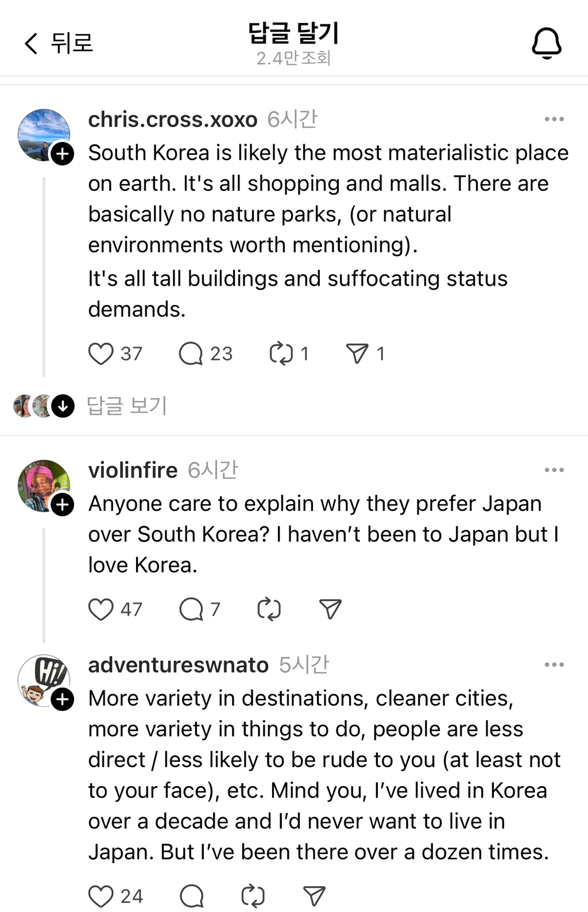
Task: Share violinfire's comment via the send icon
Action: click(x=329, y=609)
